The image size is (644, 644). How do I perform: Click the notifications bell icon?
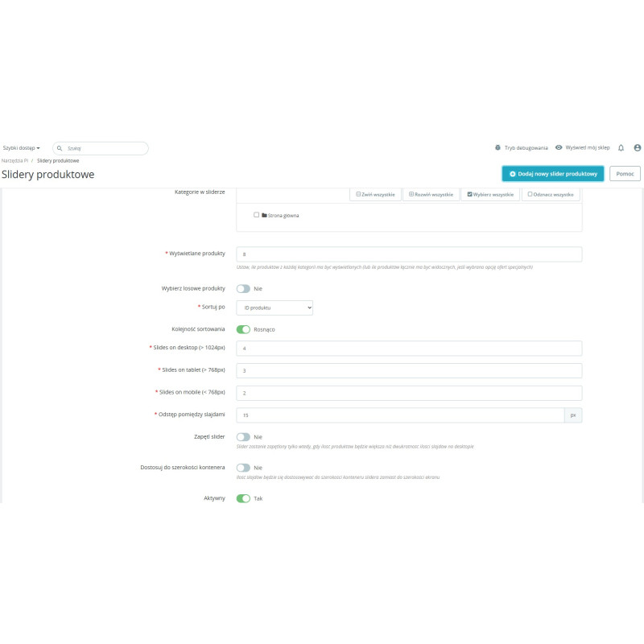pos(621,148)
